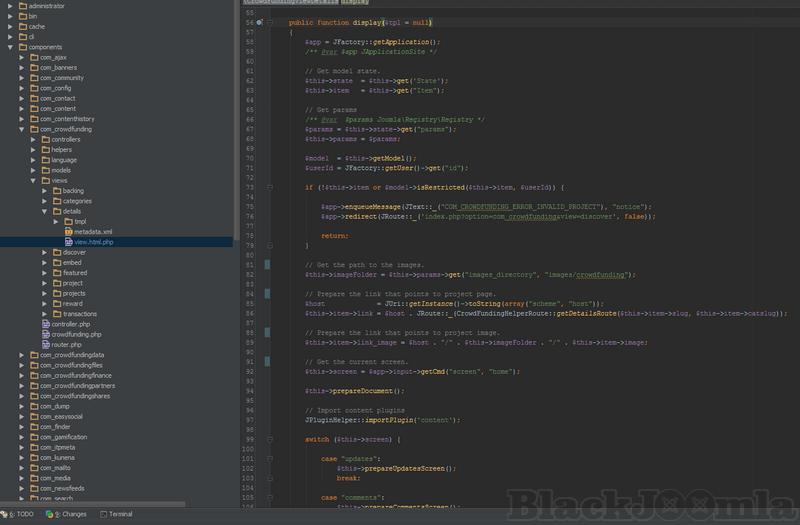Collapse the com_crowdfunding folder arrow

(22, 129)
